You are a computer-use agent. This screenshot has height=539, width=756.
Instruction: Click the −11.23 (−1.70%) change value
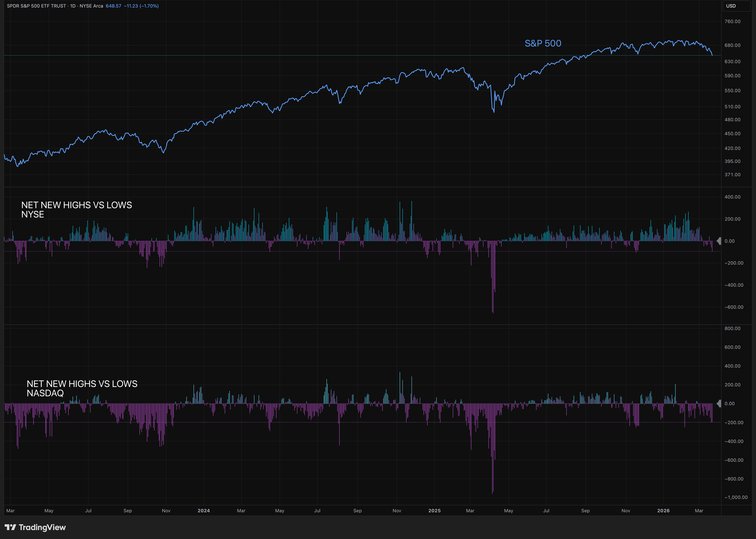tap(141, 6)
